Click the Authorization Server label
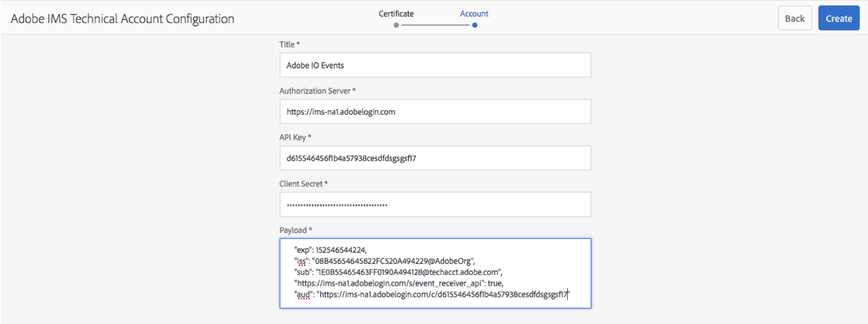This screenshot has height=324, width=868. 318,91
